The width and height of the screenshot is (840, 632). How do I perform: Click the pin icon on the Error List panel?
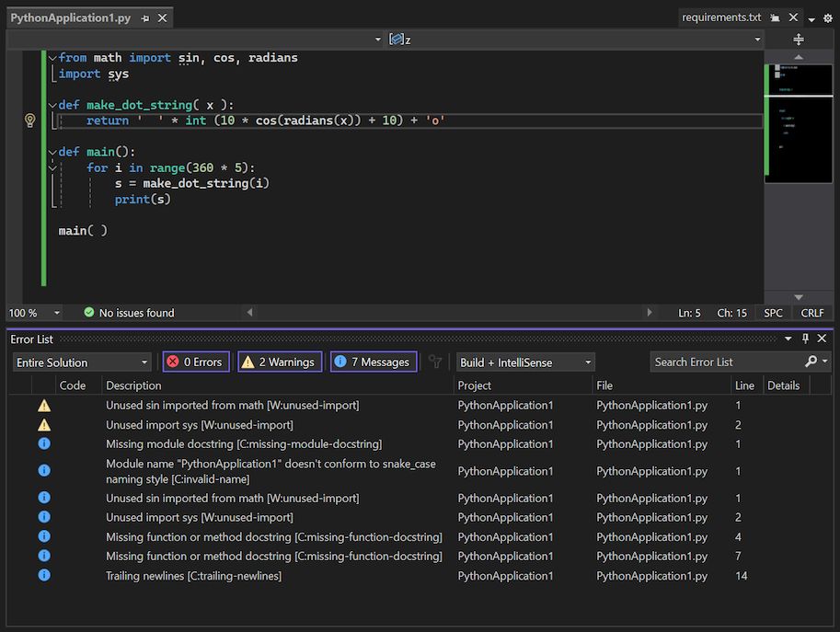click(806, 339)
